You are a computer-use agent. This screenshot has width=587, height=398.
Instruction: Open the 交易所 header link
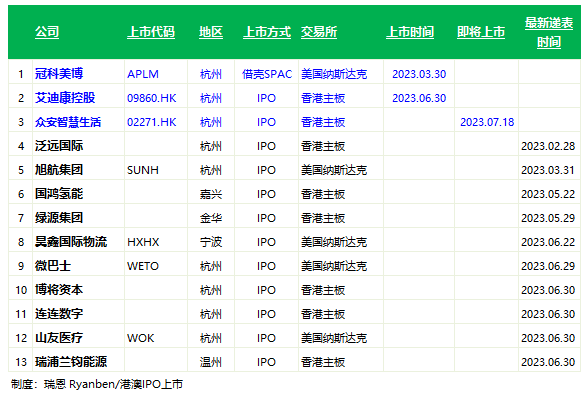[319, 32]
